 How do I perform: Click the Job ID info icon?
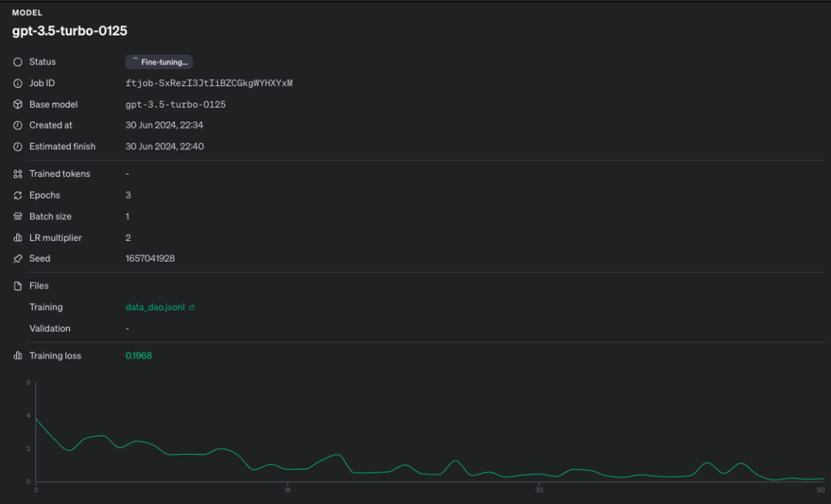point(18,83)
